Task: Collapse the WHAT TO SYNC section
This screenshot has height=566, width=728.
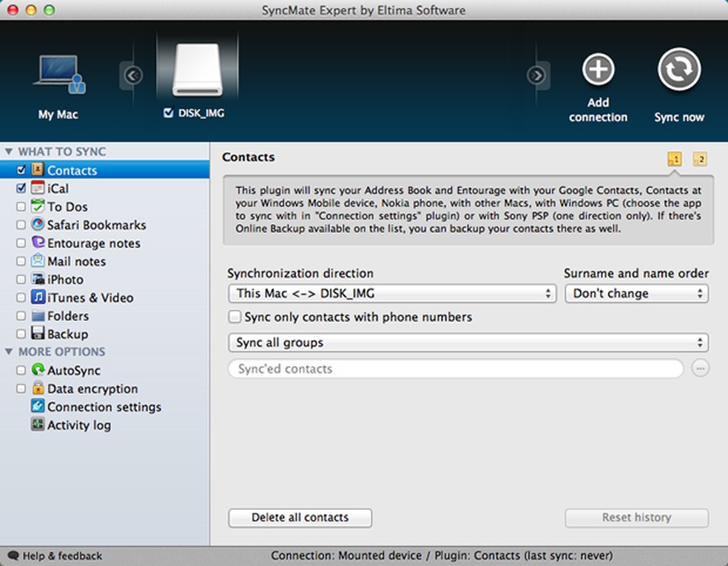Action: (9, 152)
